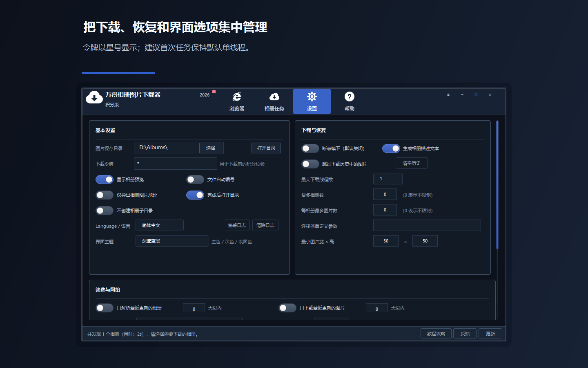Edit the 图片保存目录 path field

click(x=167, y=148)
